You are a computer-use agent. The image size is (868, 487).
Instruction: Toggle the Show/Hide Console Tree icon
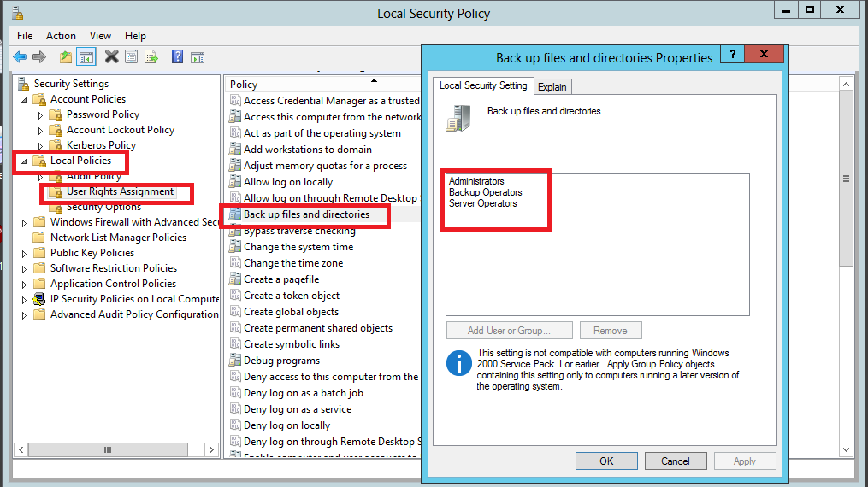(86, 57)
